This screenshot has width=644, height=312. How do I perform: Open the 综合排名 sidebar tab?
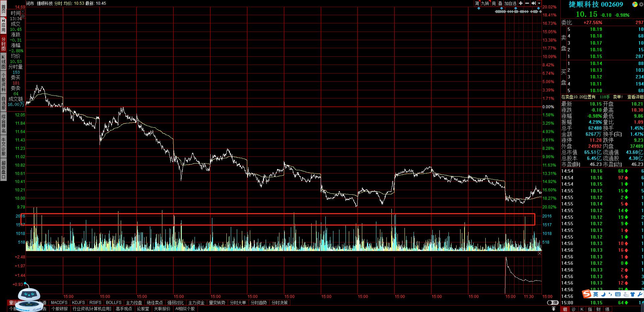[x=3, y=124]
